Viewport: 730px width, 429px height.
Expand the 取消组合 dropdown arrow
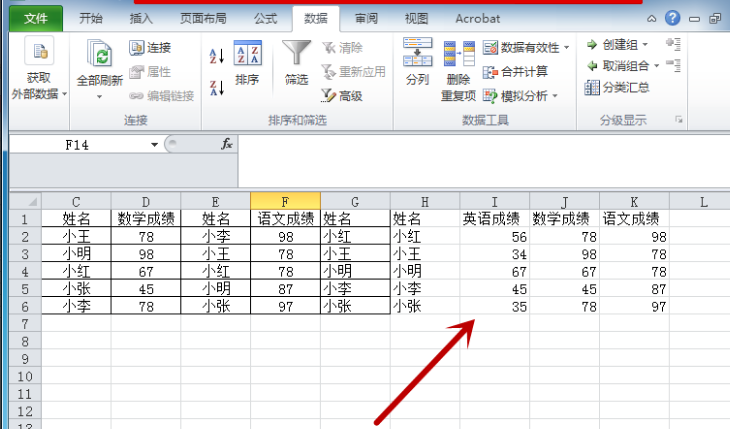tap(656, 66)
